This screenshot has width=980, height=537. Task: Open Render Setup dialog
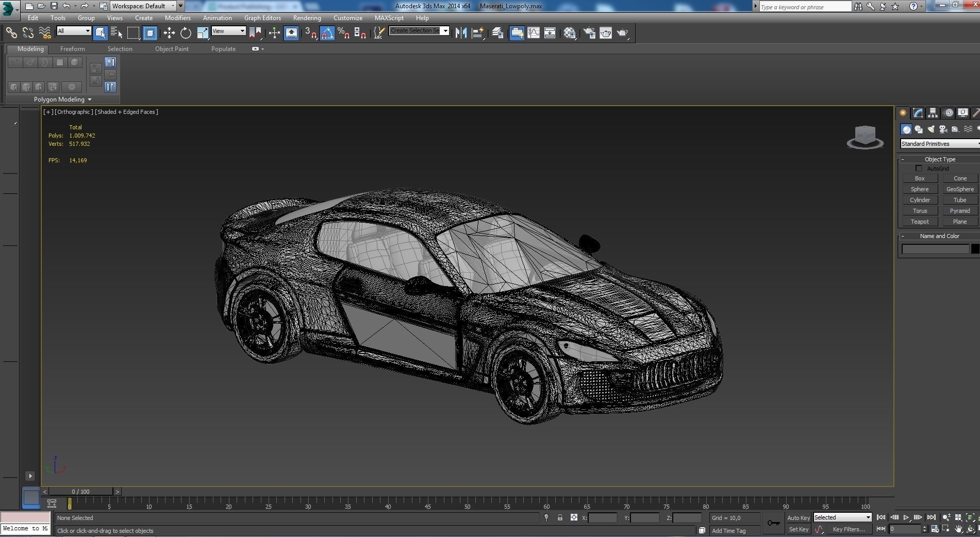(589, 33)
